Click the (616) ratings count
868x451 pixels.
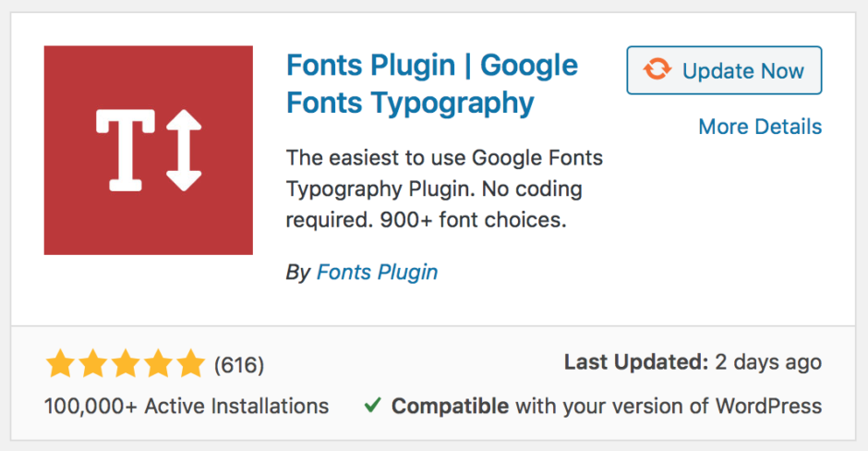tap(239, 365)
